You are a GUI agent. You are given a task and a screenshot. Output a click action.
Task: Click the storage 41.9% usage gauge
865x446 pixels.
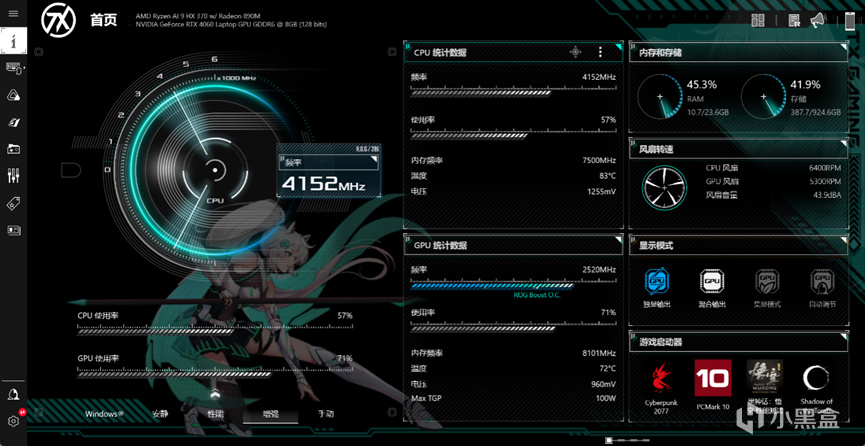tap(763, 97)
